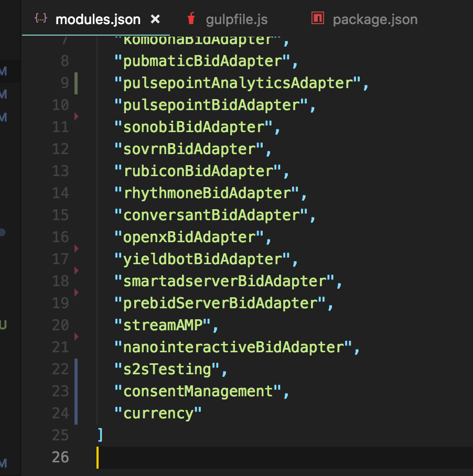Click the gulp icon on gulpfile.js tab
Image resolution: width=473 pixels, height=476 pixels.
click(191, 18)
